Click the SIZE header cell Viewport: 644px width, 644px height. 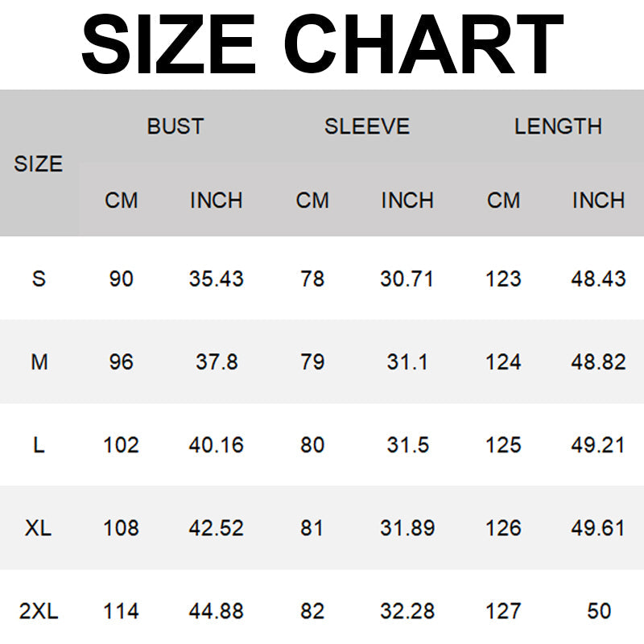[39, 164]
